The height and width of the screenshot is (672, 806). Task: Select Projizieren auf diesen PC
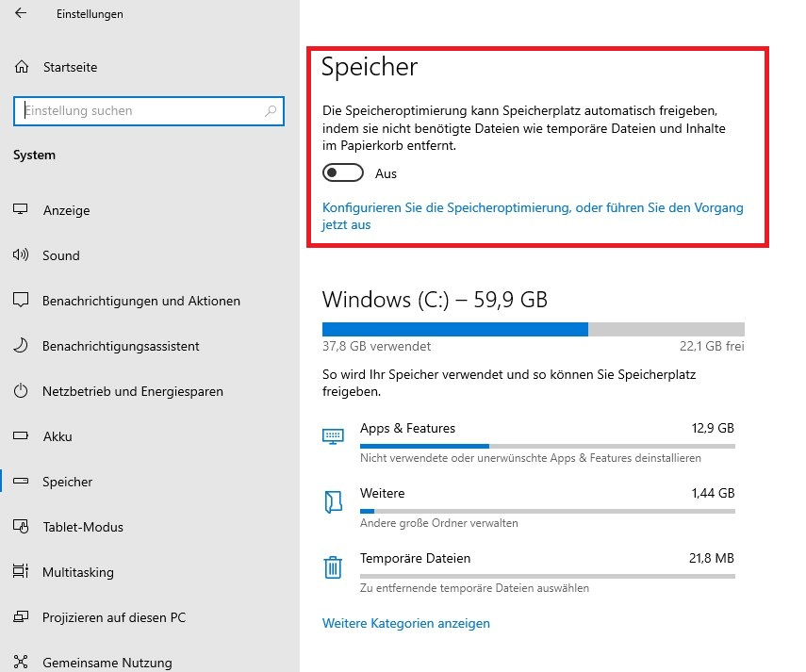114,617
